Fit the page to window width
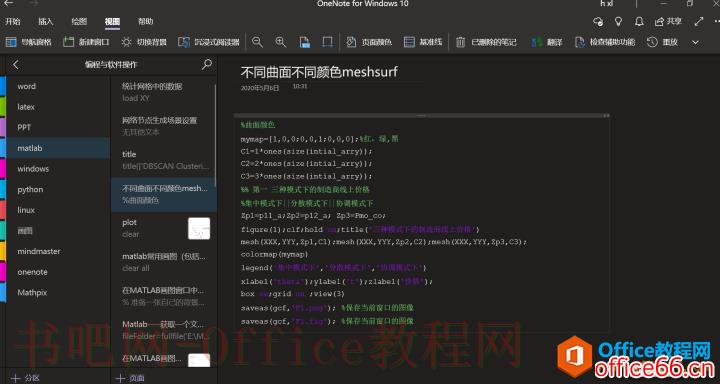 tap(327, 42)
